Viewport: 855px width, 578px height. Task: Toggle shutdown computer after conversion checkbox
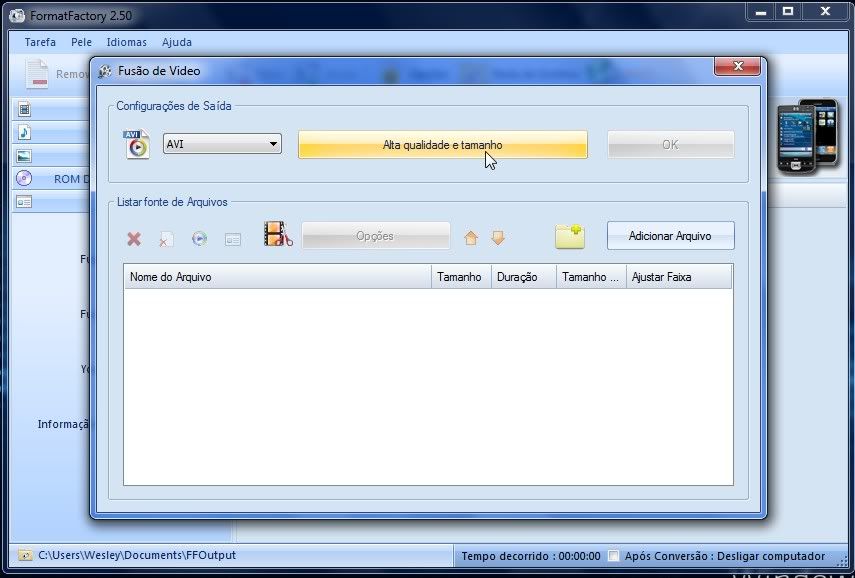pyautogui.click(x=614, y=556)
